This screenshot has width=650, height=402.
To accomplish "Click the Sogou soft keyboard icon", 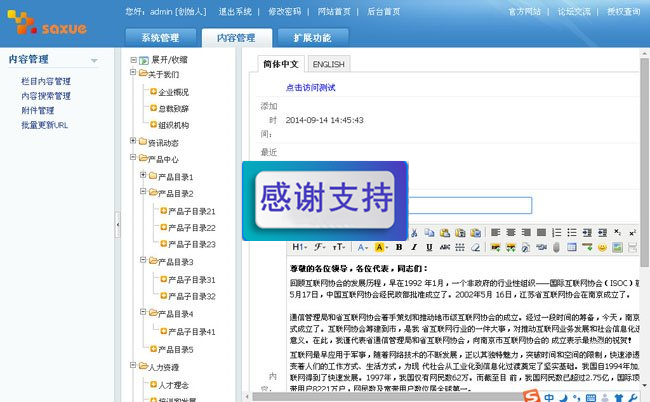I will click(591, 398).
